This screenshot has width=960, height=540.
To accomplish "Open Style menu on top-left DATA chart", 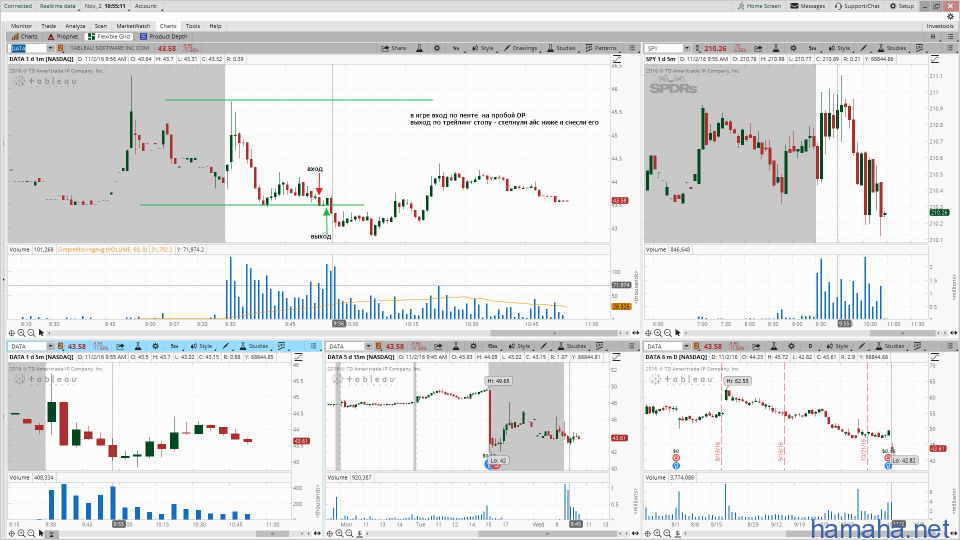I will [x=482, y=48].
